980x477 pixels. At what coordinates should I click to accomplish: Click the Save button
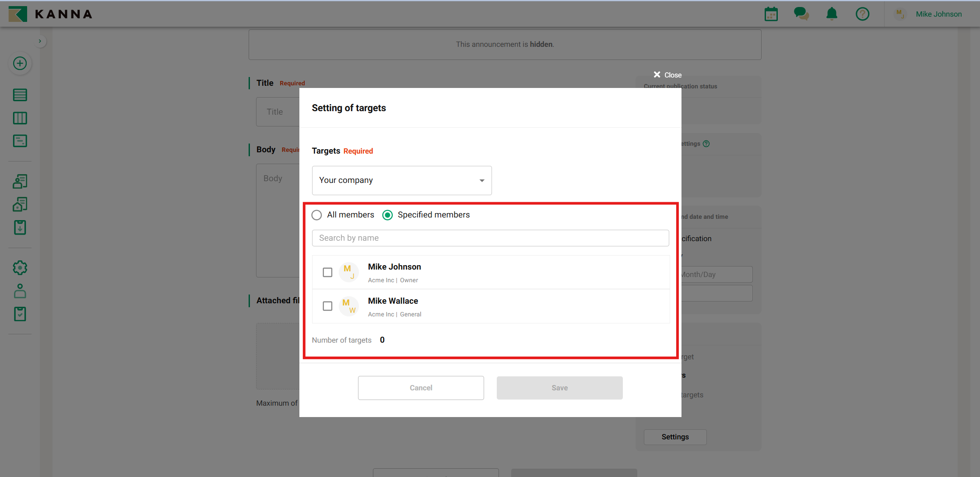pyautogui.click(x=559, y=388)
